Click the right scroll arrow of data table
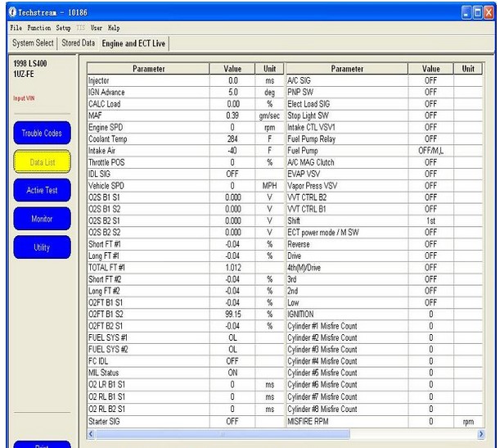 click(x=481, y=434)
